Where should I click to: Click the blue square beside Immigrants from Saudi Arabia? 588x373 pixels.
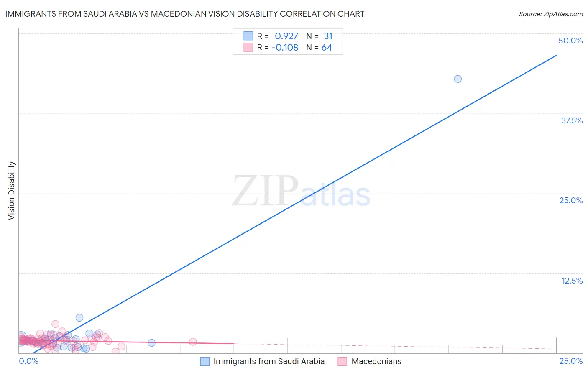(205, 361)
